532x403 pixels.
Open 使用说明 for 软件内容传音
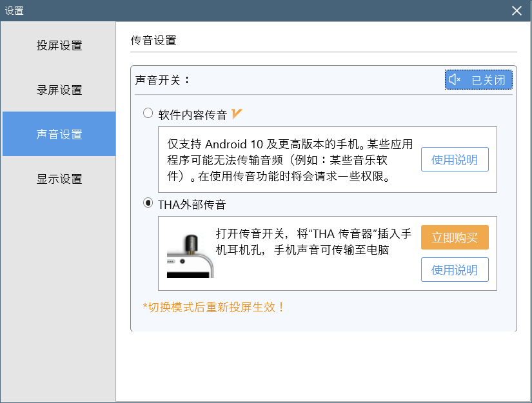pos(455,159)
